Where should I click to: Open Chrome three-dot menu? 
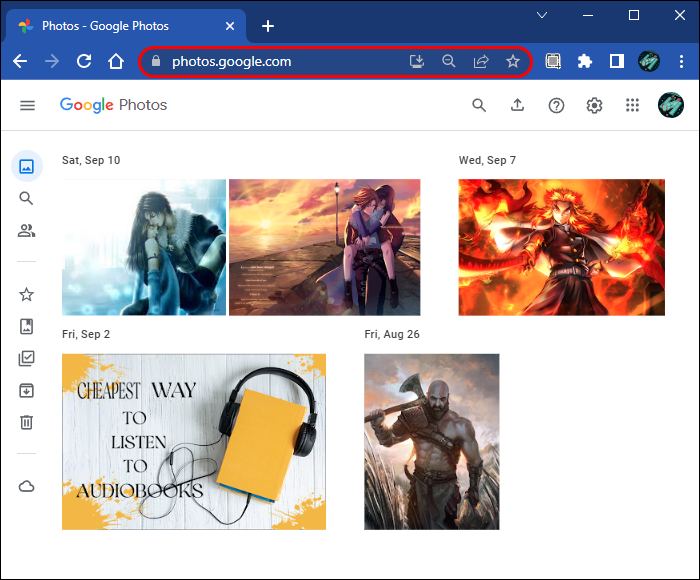click(x=681, y=61)
